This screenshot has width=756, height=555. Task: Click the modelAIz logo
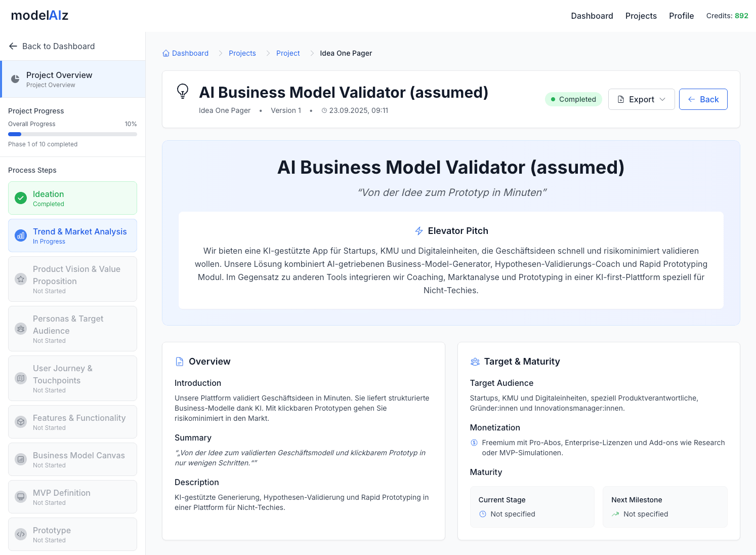click(x=39, y=16)
